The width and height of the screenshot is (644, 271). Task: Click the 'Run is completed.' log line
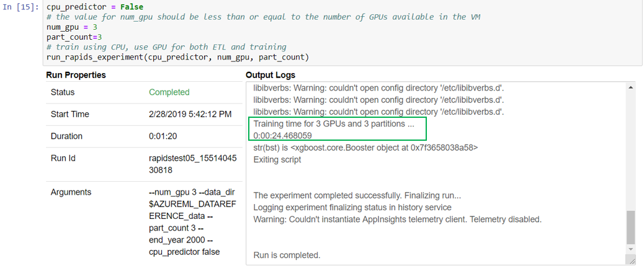point(287,255)
